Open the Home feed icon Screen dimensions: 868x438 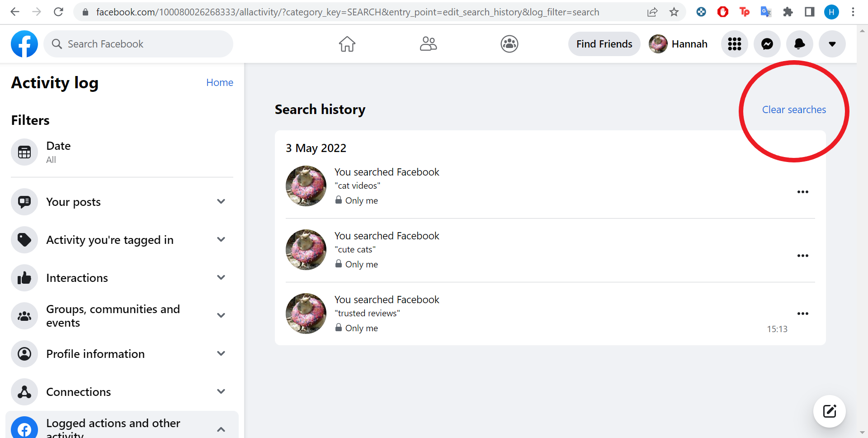click(347, 44)
